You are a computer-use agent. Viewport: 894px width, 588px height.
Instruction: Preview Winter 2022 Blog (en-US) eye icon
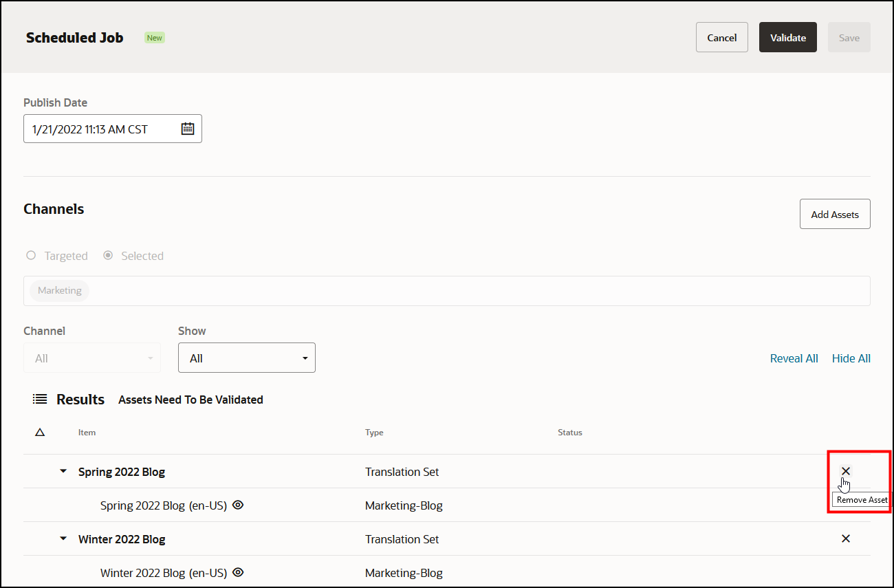pyautogui.click(x=239, y=572)
